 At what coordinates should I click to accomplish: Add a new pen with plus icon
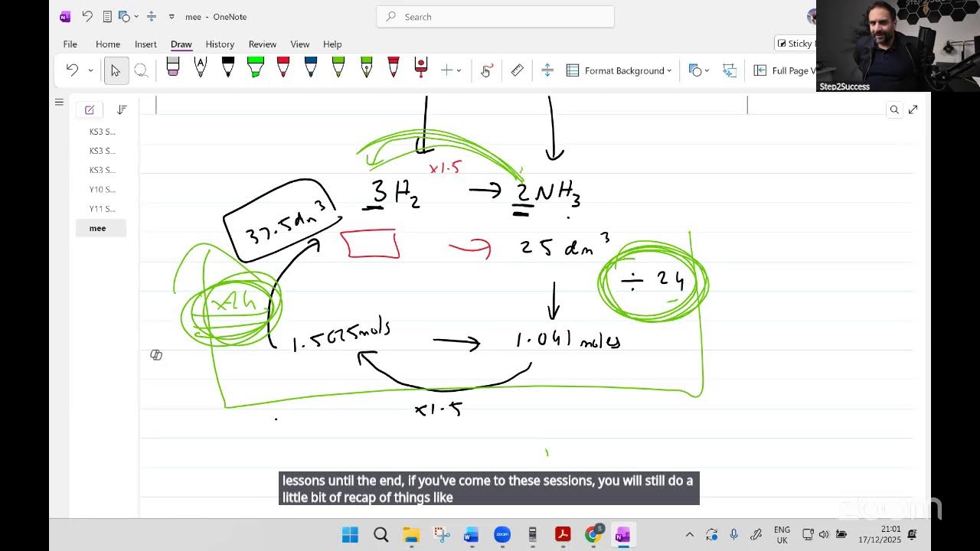pyautogui.click(x=447, y=70)
